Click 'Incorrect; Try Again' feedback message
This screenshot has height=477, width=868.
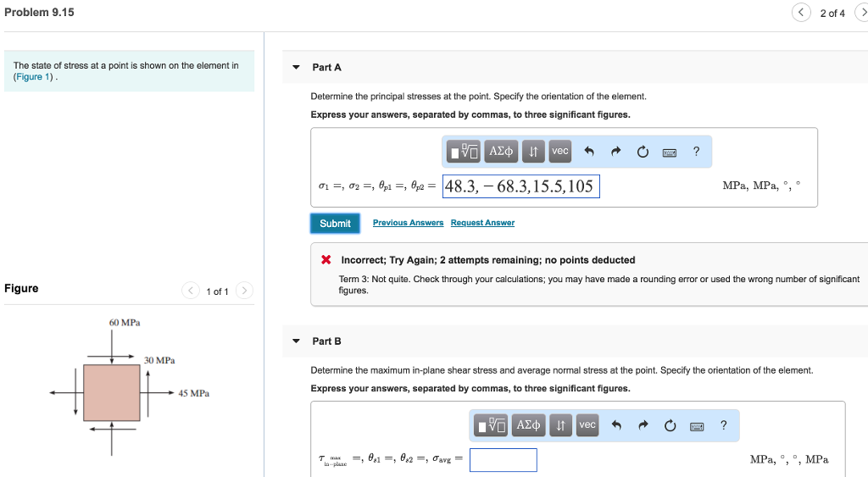[x=487, y=260]
